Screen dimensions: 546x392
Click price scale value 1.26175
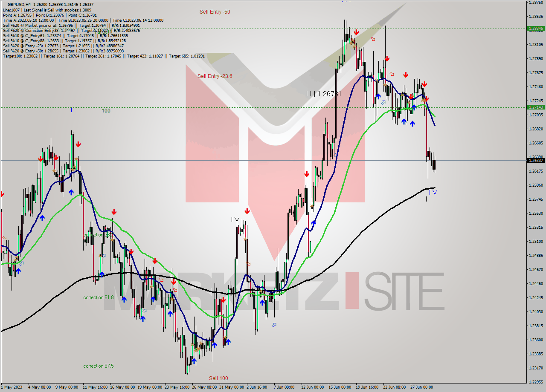536,171
